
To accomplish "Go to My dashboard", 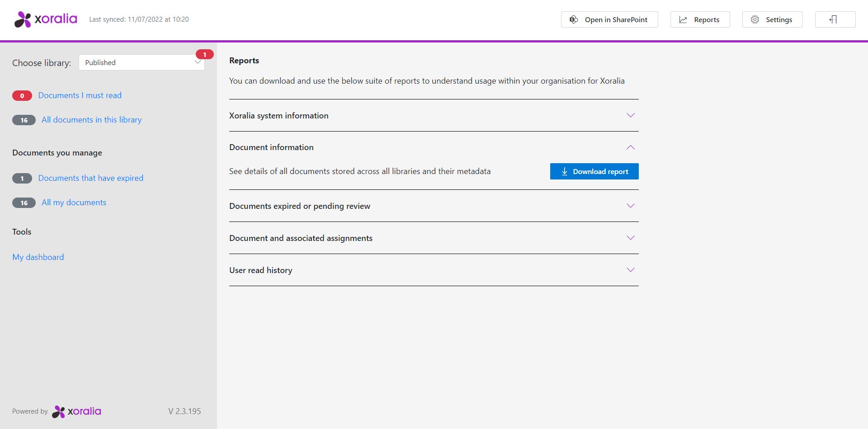I will tap(38, 257).
